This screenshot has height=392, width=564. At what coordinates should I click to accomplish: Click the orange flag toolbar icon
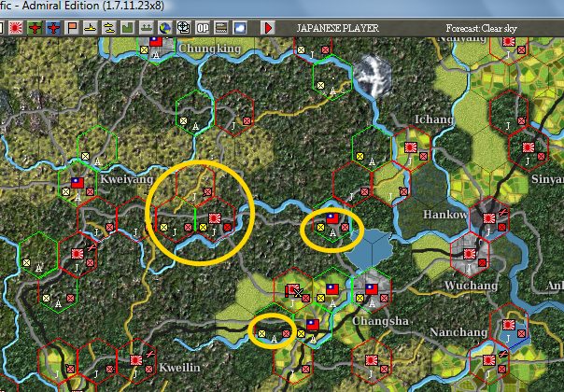[72, 28]
